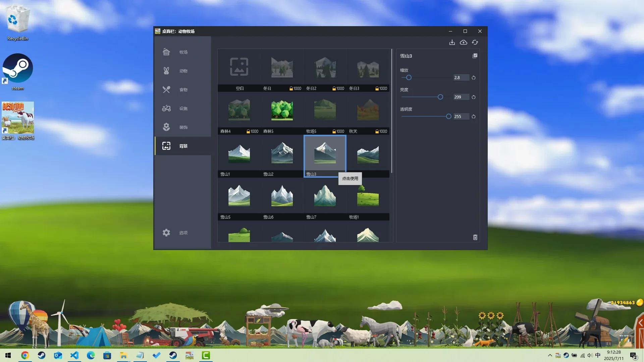Viewport: 644px width, 362px height.
Task: Click the trash delete icon in 雪山3 panel
Action: coord(475,237)
